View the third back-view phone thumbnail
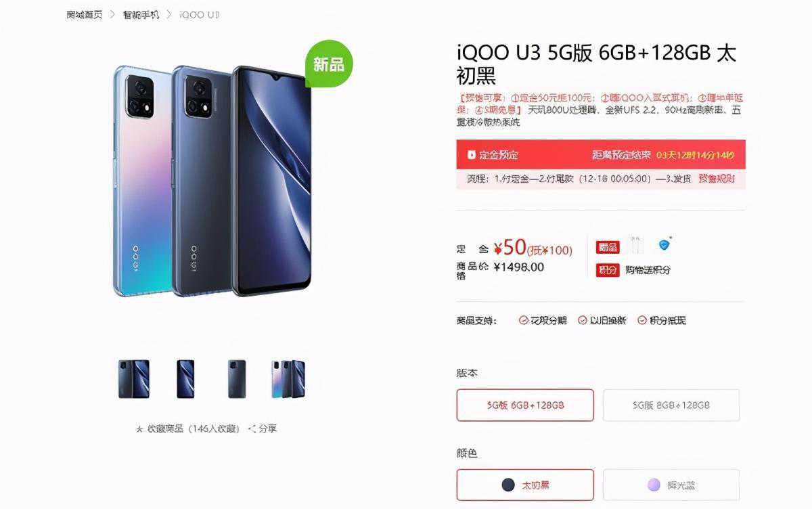812x509 pixels. [237, 379]
